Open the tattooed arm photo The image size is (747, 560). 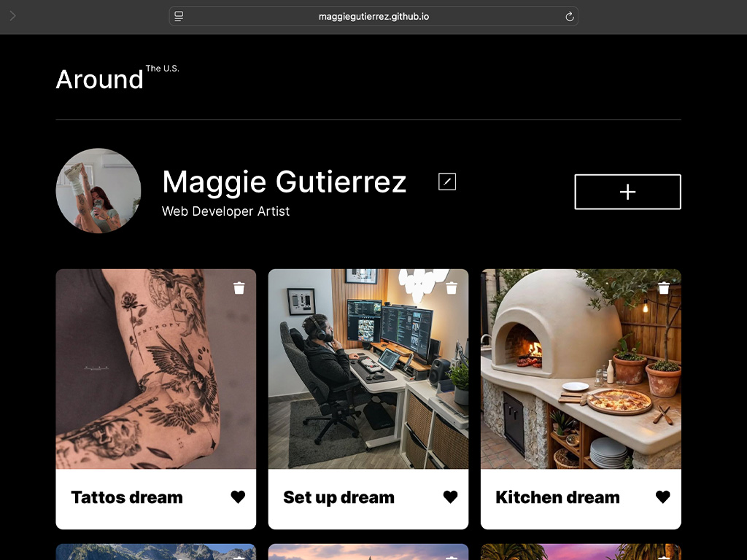(155, 369)
